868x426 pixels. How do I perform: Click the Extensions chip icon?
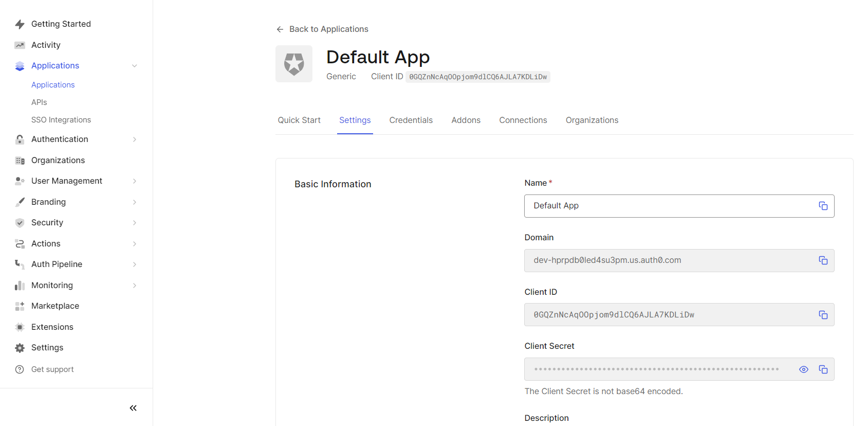[x=20, y=327]
